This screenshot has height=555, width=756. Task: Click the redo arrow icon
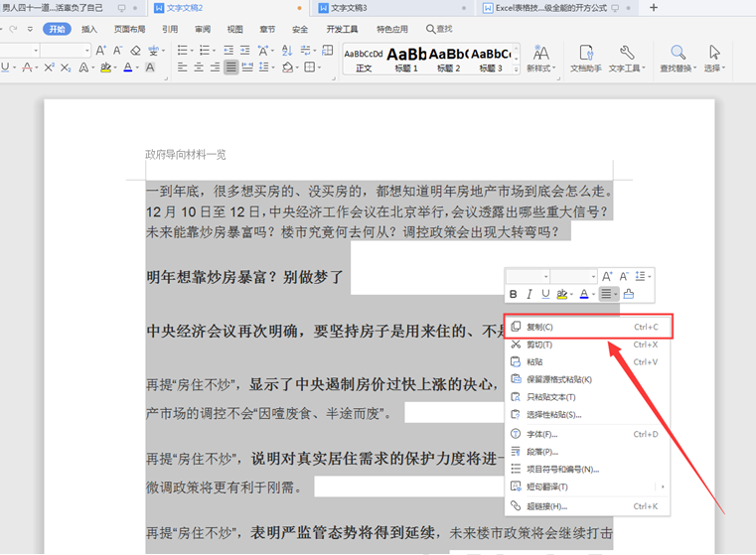(x=13, y=29)
